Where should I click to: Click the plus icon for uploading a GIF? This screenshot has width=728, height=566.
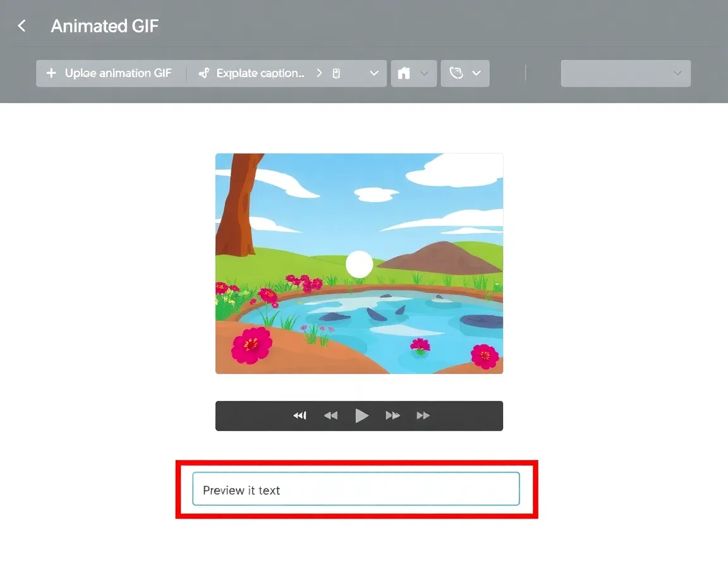pos(51,73)
